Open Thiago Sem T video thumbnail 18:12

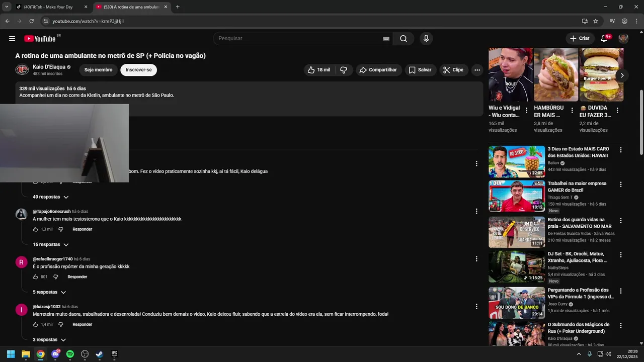[517, 196]
